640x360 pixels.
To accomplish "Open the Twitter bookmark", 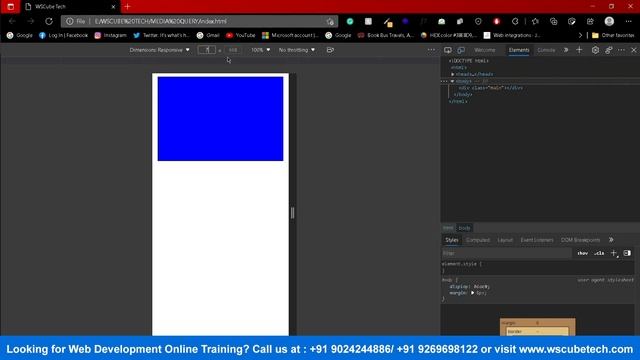I will pos(162,36).
